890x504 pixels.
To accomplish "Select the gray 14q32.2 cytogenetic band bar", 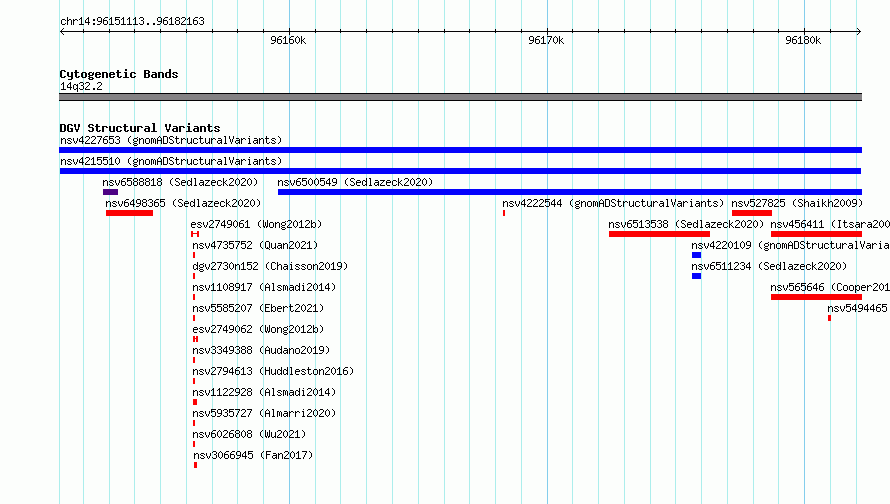I will (x=460, y=97).
